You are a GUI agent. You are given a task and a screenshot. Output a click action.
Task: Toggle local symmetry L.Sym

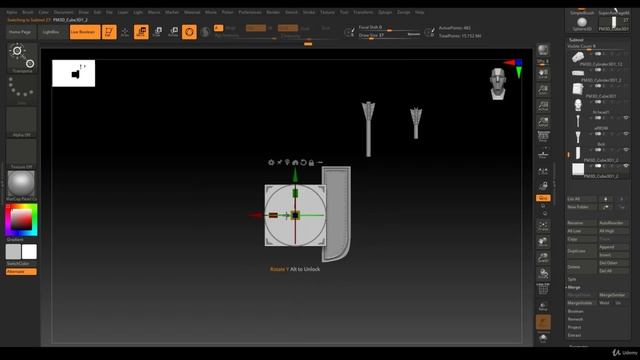pos(543,171)
